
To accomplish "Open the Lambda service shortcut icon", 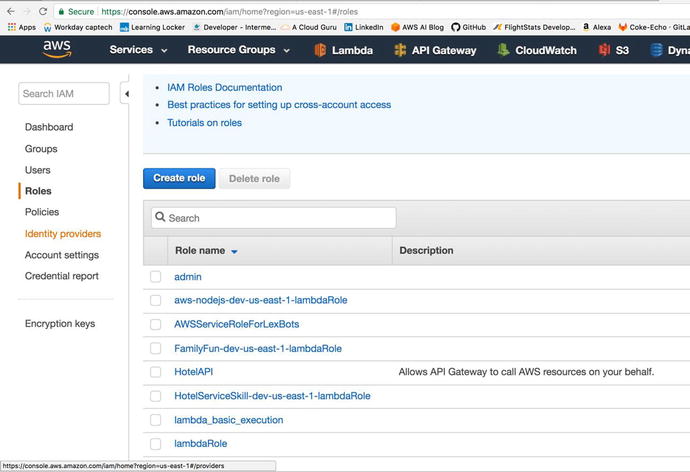I will tap(320, 50).
